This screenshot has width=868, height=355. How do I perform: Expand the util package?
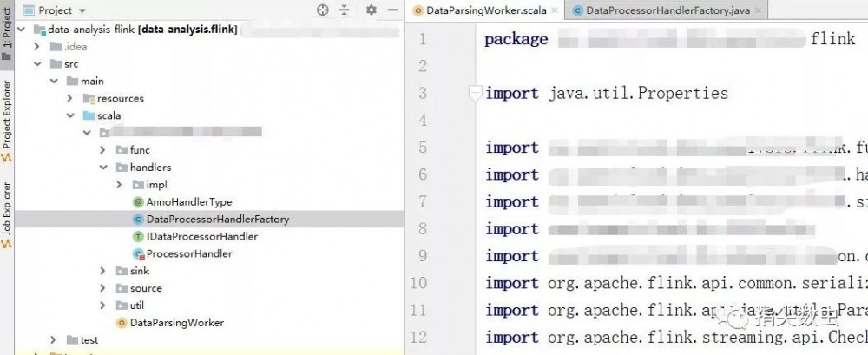coord(103,306)
